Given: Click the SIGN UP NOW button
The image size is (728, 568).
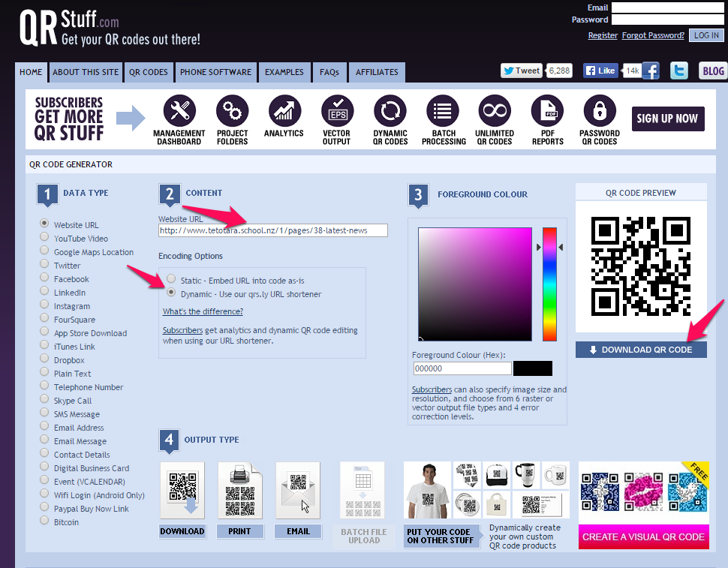Looking at the screenshot, I should click(x=668, y=119).
